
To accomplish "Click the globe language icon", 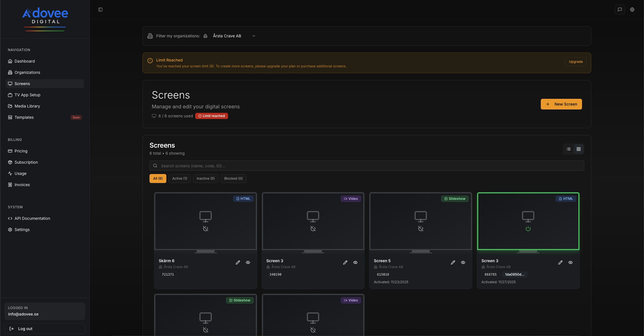I will pos(632,9).
